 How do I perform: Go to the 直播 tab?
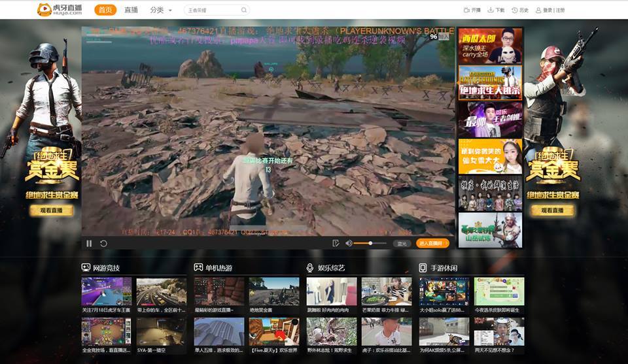[131, 10]
